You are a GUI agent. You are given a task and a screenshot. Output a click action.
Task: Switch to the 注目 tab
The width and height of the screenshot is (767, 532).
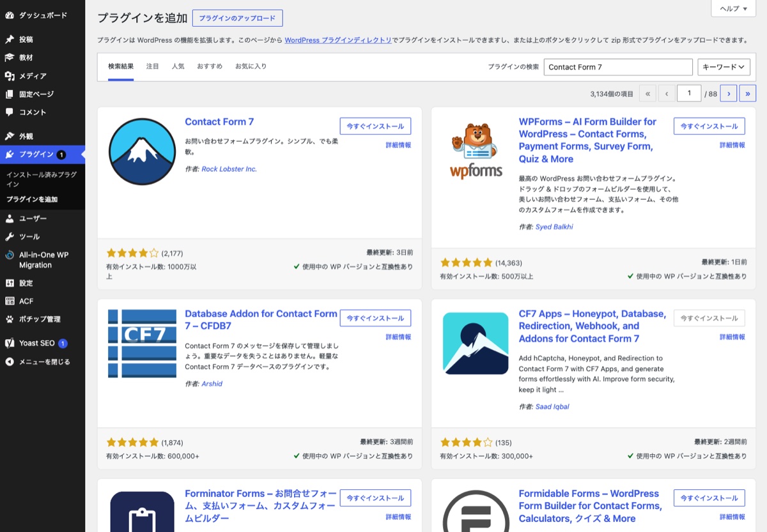point(153,66)
